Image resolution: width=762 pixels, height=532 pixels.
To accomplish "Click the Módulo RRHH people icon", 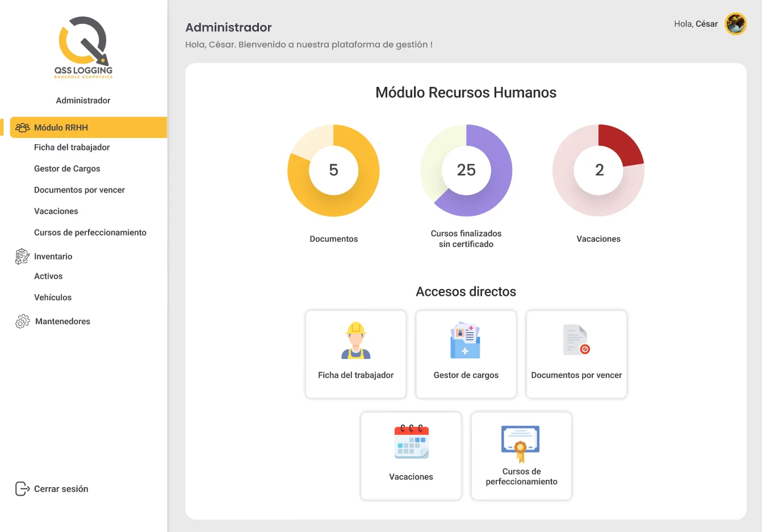I will click(x=23, y=128).
